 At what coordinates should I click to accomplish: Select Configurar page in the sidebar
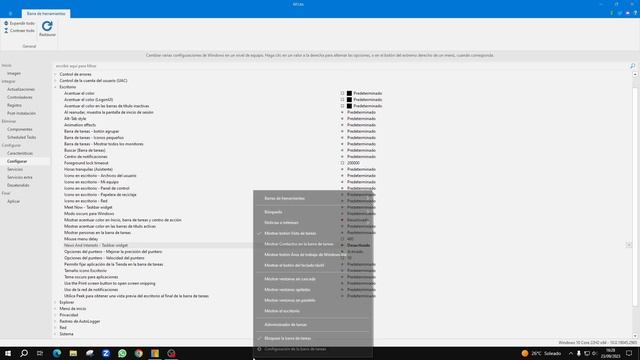pyautogui.click(x=17, y=161)
